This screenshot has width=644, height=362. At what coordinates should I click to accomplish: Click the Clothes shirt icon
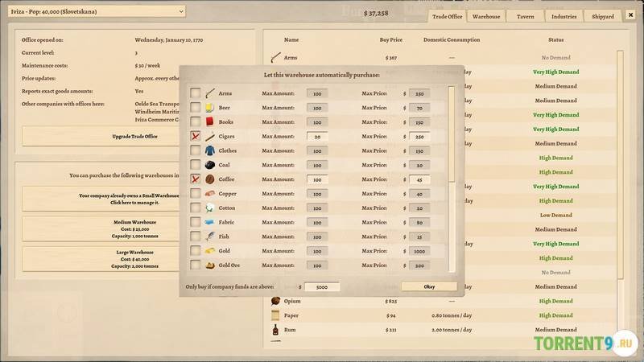point(209,150)
